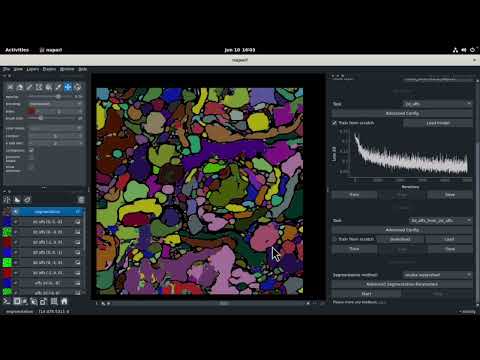Click the Advanced Segmentation Parameters button
This screenshot has width=480, height=360.
tap(402, 284)
